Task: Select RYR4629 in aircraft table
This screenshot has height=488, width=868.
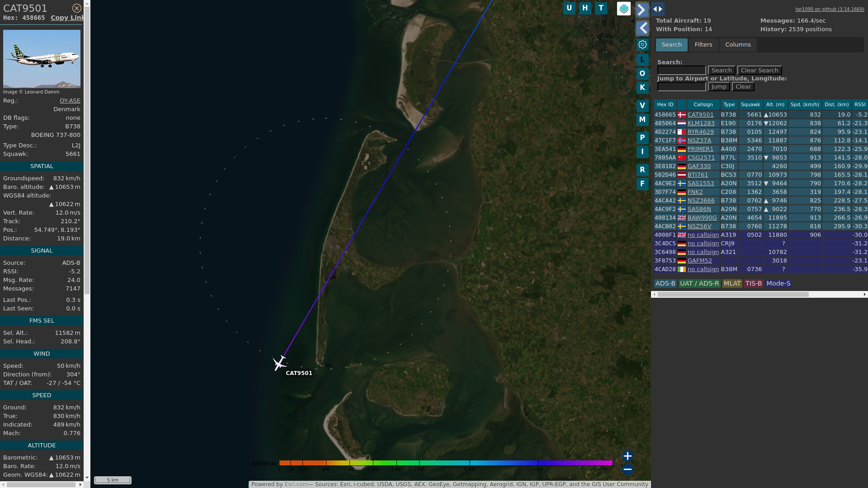Action: (700, 132)
